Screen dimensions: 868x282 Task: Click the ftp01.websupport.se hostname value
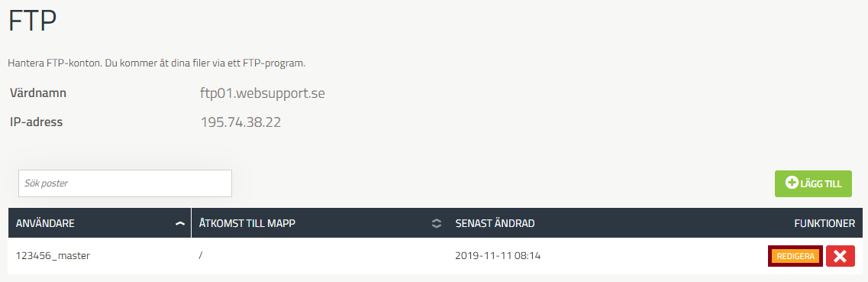click(x=263, y=93)
